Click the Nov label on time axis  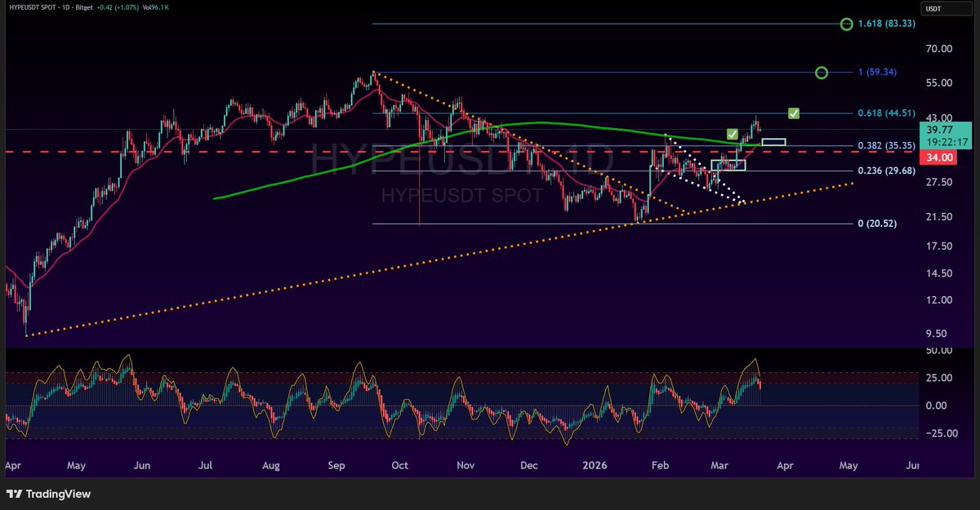click(465, 466)
